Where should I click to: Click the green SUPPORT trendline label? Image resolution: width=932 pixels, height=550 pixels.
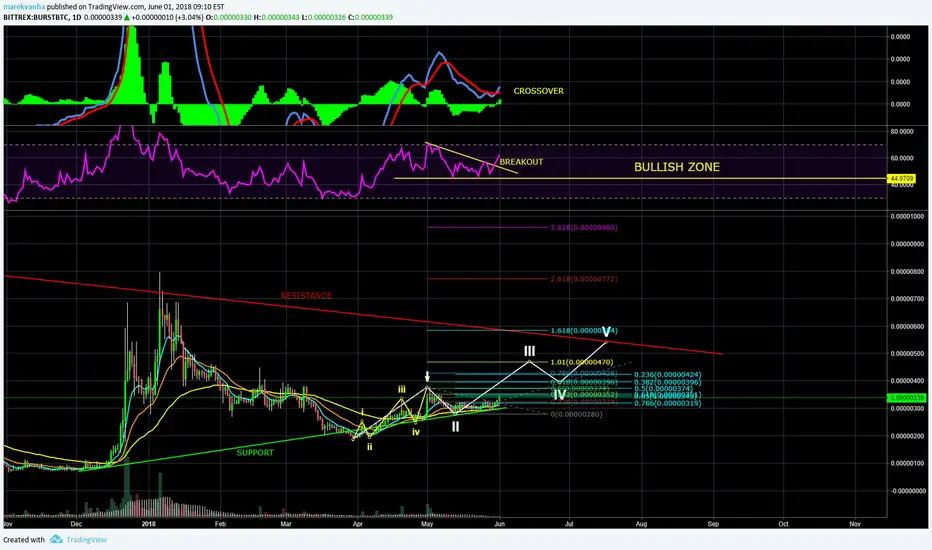(x=256, y=452)
